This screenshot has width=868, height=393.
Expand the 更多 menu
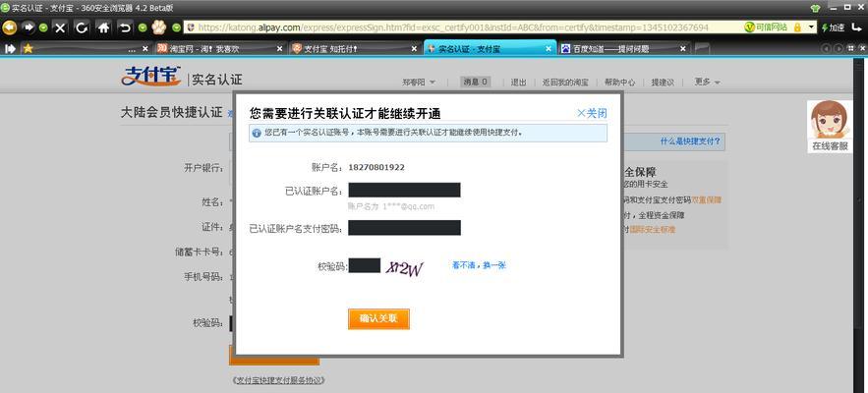[x=708, y=82]
